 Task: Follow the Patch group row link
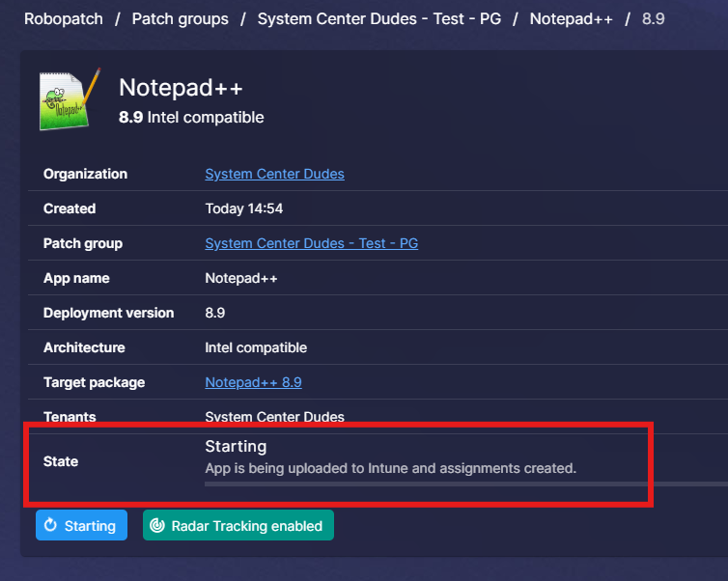311,243
